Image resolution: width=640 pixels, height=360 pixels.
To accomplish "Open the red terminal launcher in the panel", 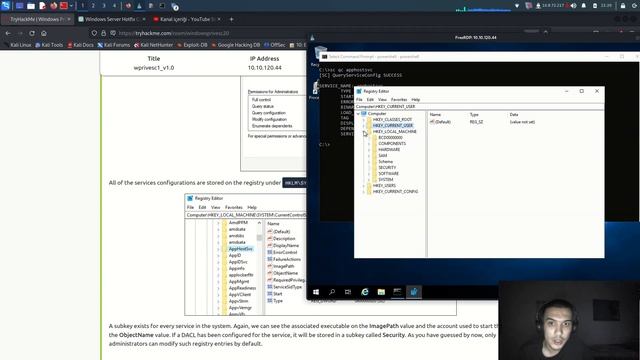I will click(x=64, y=6).
